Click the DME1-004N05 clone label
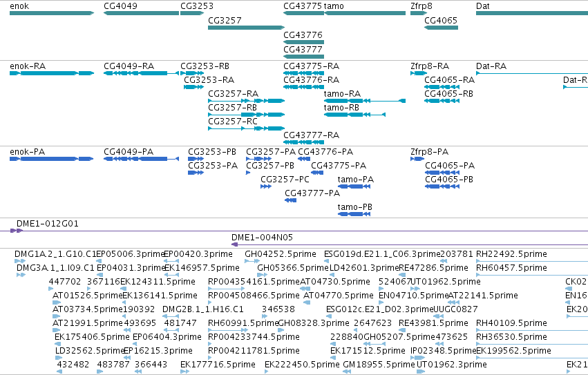Image resolution: width=588 pixels, height=375 pixels. pos(262,238)
